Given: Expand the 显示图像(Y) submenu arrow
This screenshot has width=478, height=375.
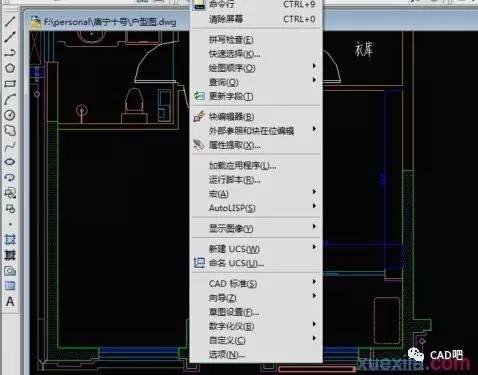Looking at the screenshot, I should (x=314, y=227).
